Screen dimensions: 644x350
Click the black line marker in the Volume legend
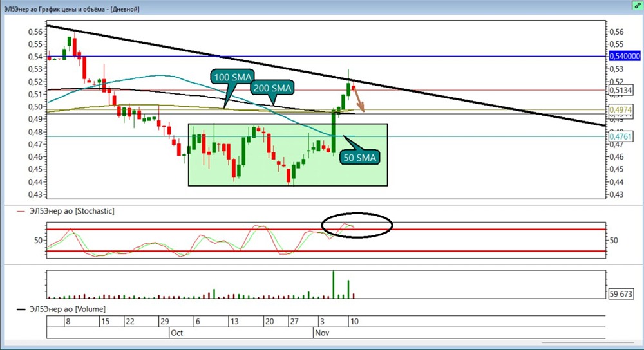tap(21, 309)
